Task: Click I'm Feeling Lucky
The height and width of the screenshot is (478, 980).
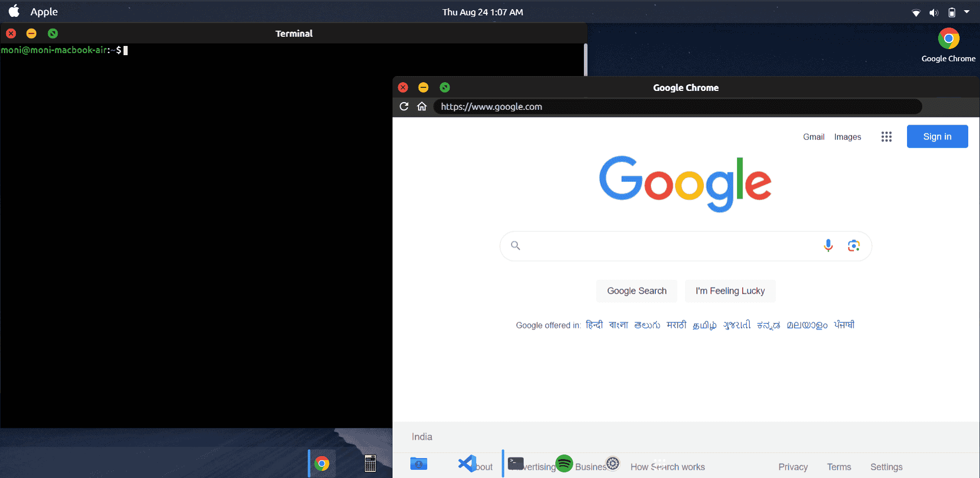Action: (730, 291)
